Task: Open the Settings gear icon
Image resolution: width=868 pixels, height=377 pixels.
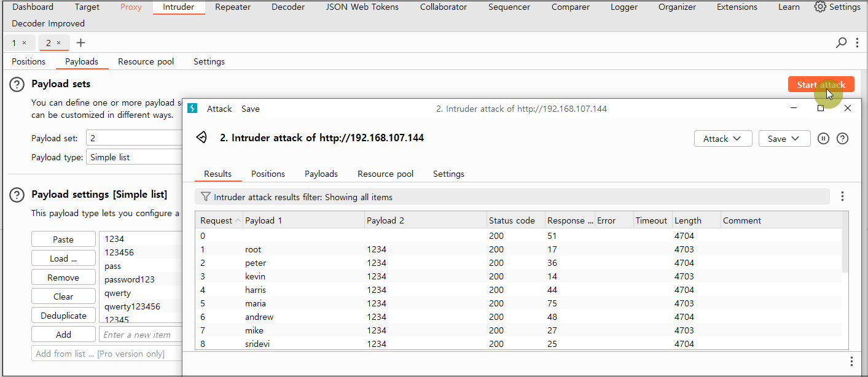Action: pyautogui.click(x=820, y=7)
